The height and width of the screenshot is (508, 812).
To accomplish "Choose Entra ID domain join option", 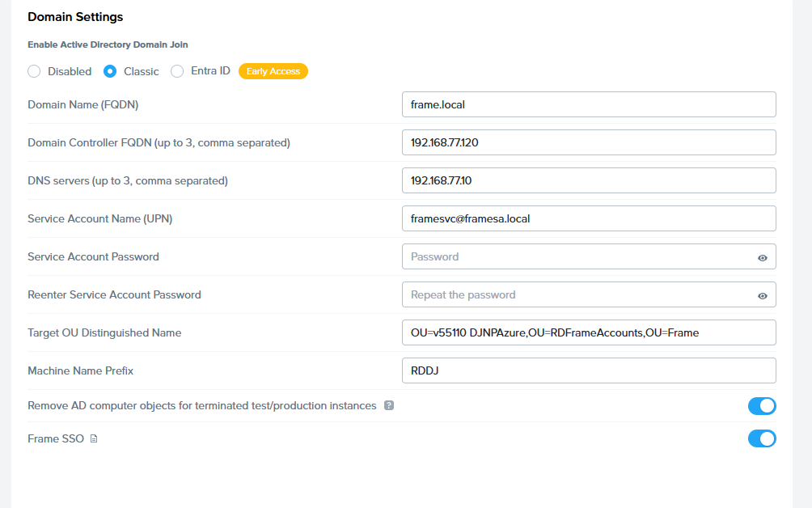I will pos(177,71).
